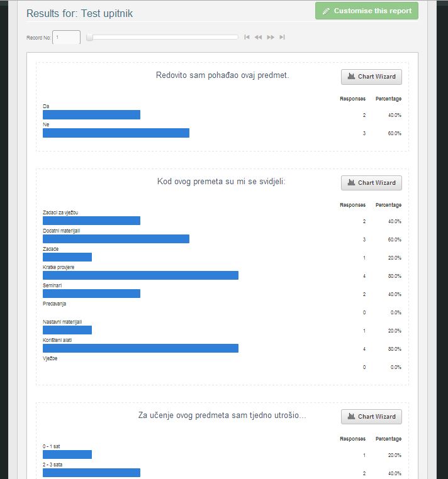Click the '2 - 3 sata' result bar
This screenshot has width=448, height=479.
pos(91,473)
